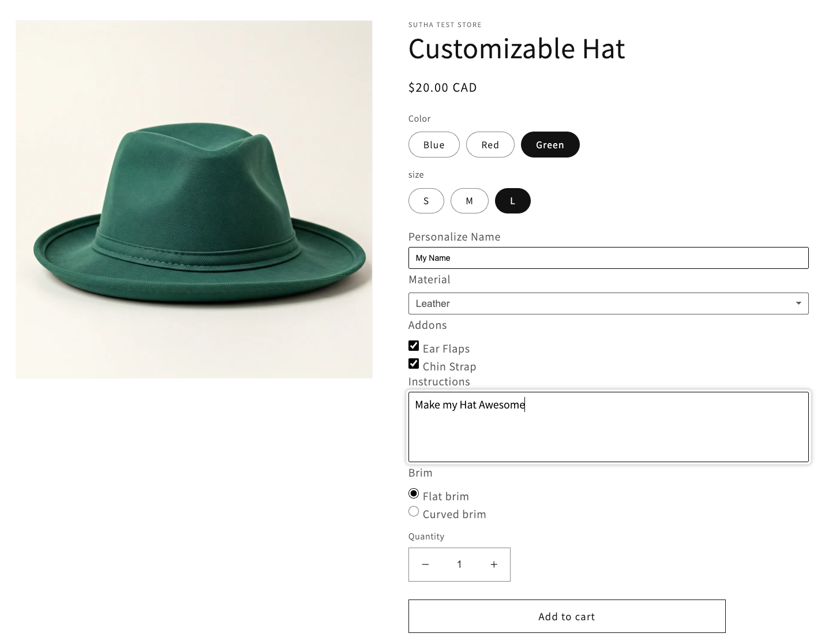
Task: Click the Customizable Hat title
Action: (x=516, y=48)
